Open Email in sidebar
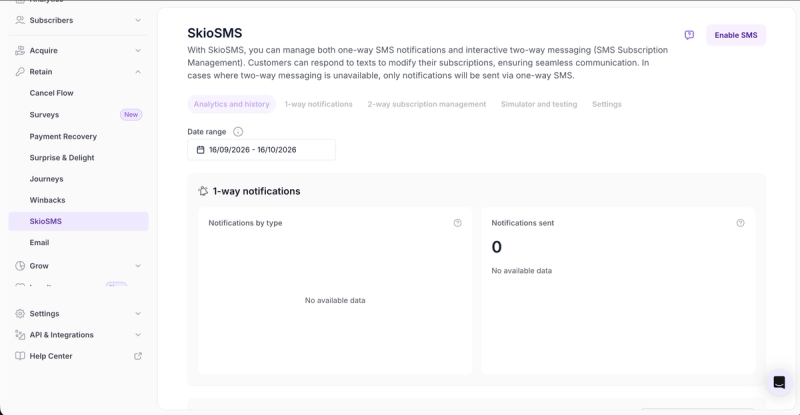The height and width of the screenshot is (415, 800). [39, 242]
